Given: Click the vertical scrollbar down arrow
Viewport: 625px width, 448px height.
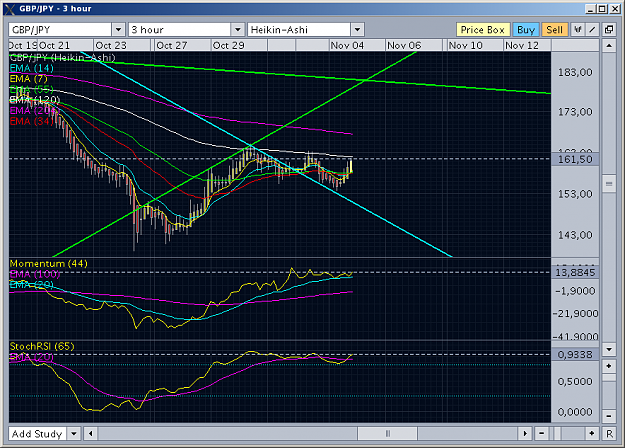Looking at the screenshot, I should 609,350.
